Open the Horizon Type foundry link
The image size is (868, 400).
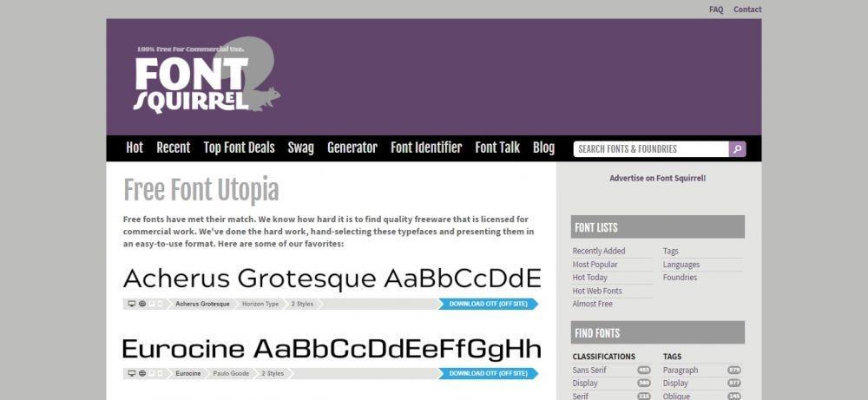(x=260, y=304)
